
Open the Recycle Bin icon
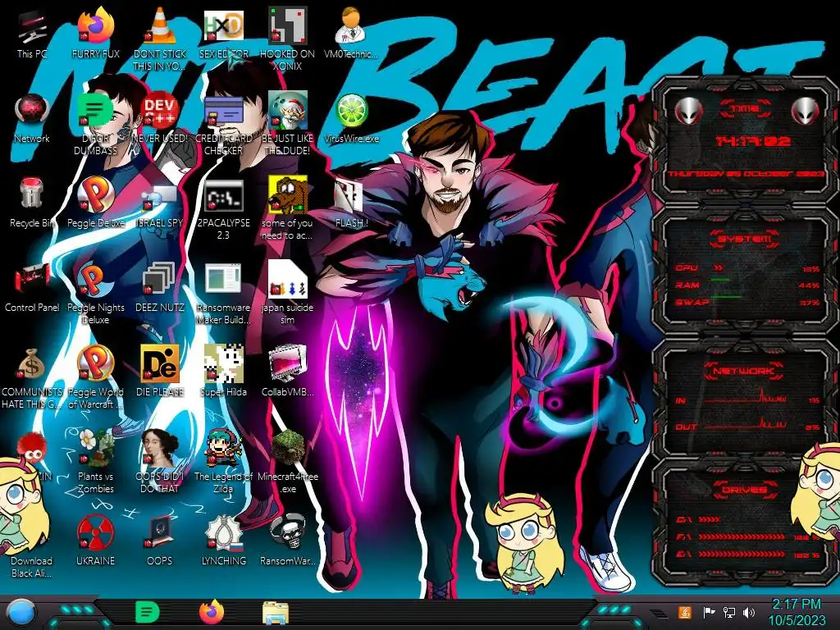tap(32, 203)
